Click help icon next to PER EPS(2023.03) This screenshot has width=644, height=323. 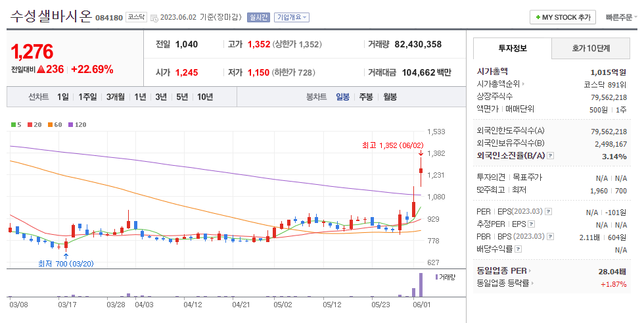click(x=548, y=212)
